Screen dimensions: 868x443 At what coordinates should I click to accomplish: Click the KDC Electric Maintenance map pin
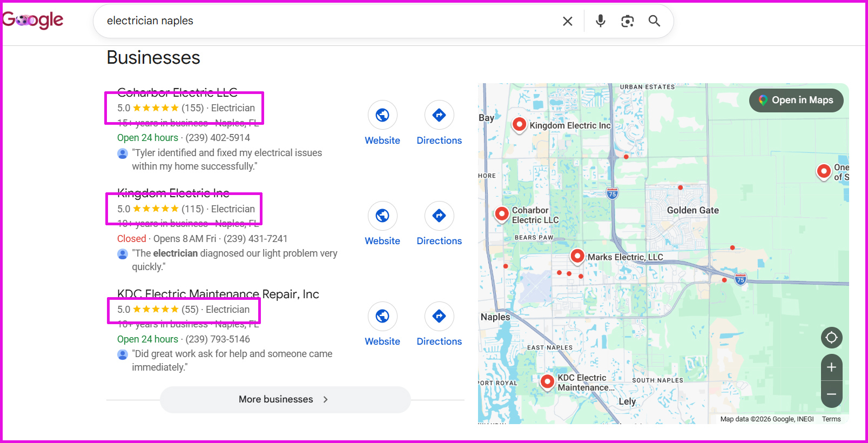tap(547, 382)
